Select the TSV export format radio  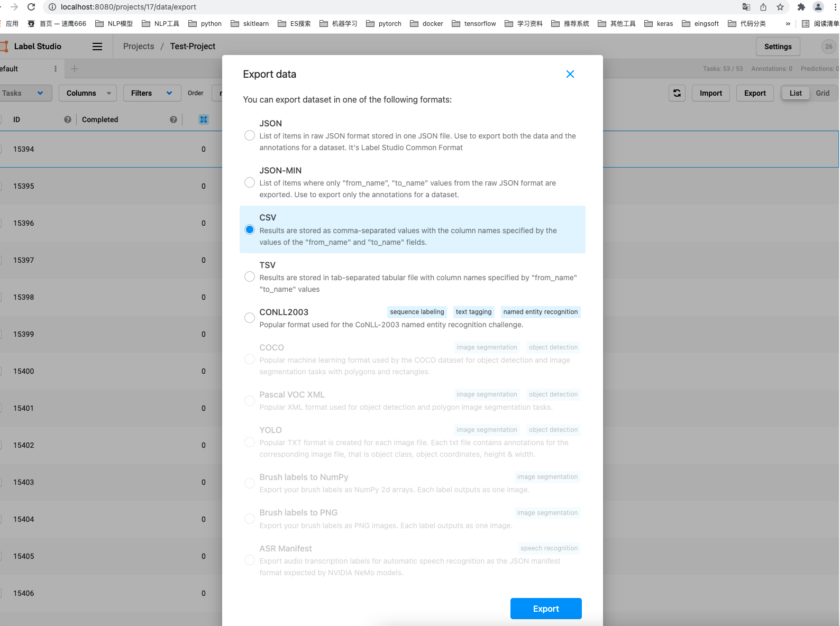pos(250,277)
